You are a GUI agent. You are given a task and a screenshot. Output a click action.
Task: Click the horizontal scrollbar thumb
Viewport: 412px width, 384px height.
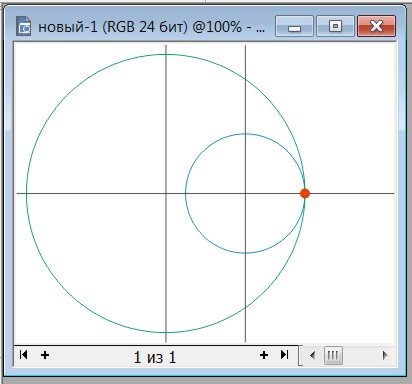click(333, 355)
